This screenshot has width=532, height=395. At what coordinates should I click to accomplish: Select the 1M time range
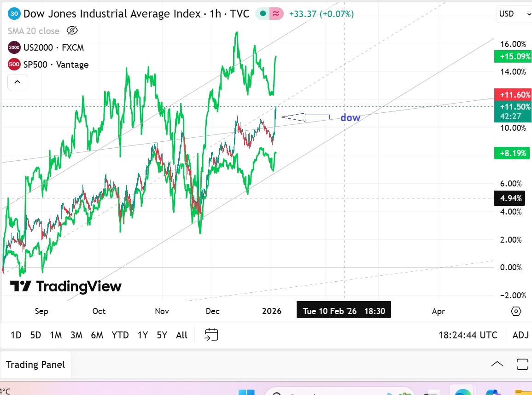click(x=56, y=335)
